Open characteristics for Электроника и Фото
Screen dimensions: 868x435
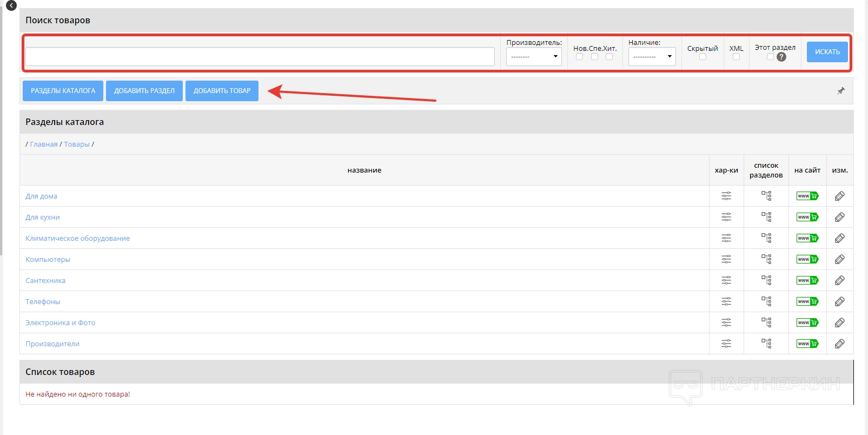coord(726,322)
